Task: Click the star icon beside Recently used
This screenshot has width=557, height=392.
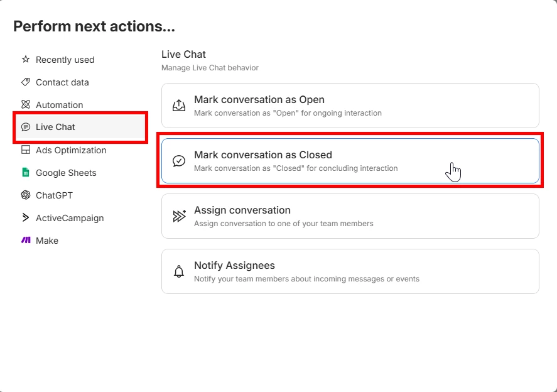Action: (26, 60)
